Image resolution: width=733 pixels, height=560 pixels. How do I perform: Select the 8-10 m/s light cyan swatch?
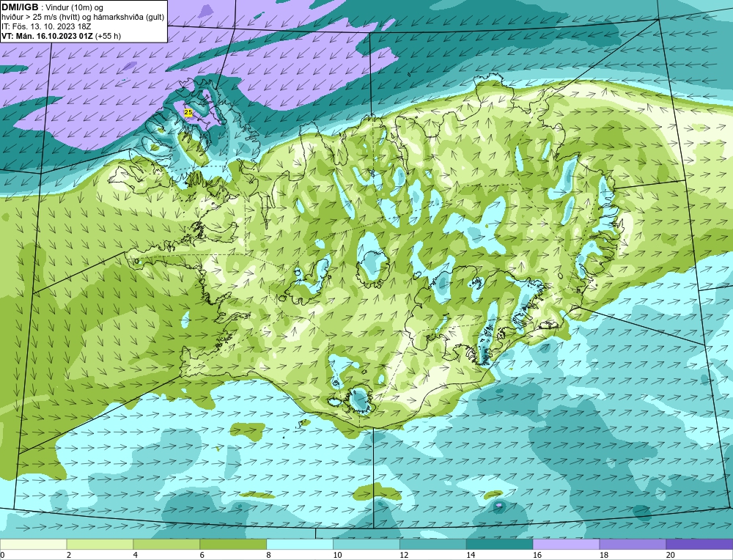point(300,545)
